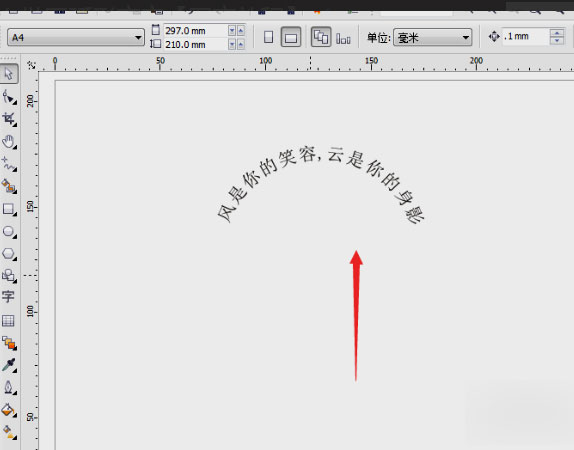Select the Shape edit tool
This screenshot has height=450, width=574.
click(x=9, y=97)
